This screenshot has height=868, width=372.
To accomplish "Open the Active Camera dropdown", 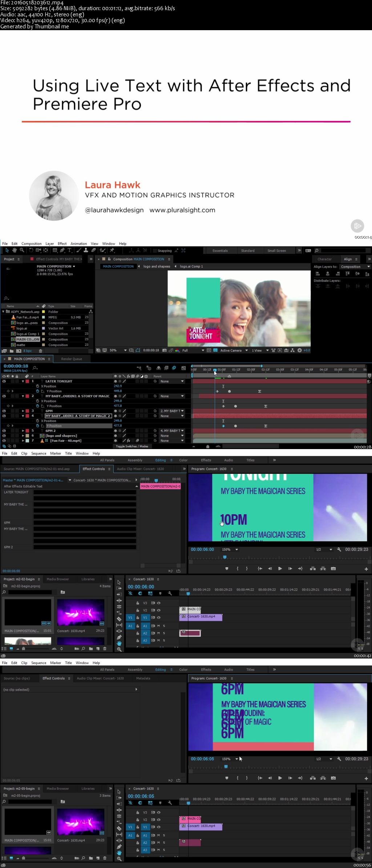I will (x=234, y=350).
